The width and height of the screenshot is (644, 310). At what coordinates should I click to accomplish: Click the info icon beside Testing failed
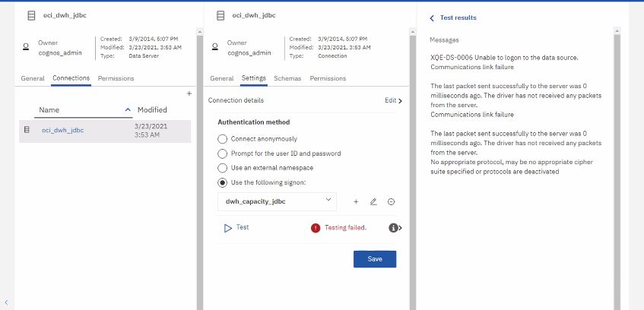tap(394, 227)
